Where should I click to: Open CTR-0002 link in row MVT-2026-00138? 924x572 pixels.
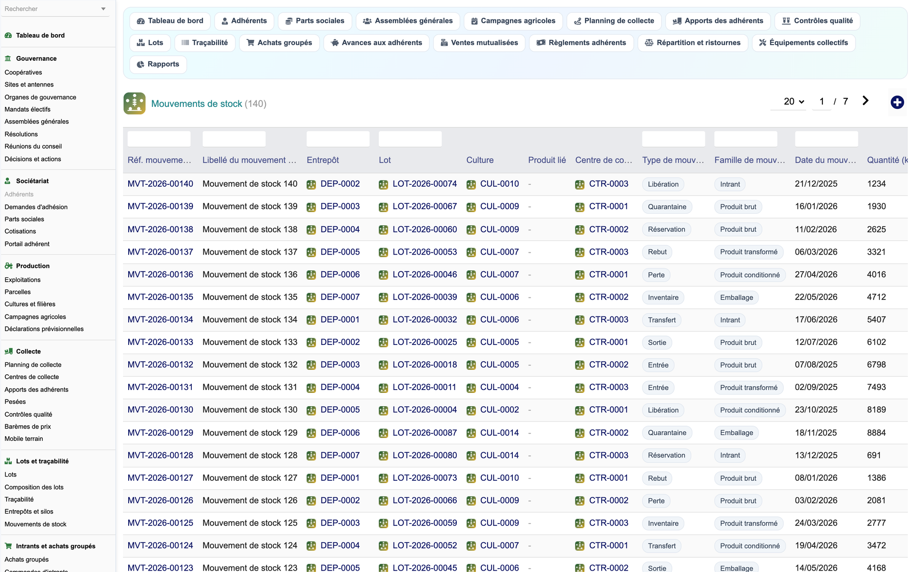point(609,229)
